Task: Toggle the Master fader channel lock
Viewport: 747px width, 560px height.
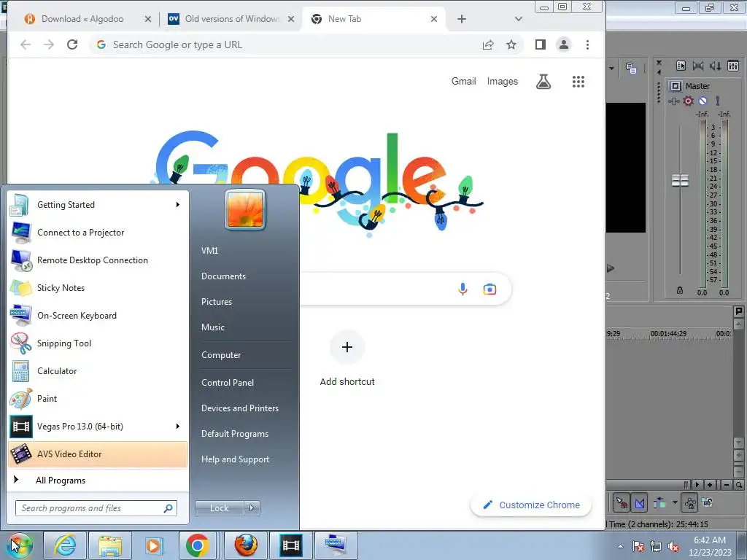Action: tap(680, 290)
